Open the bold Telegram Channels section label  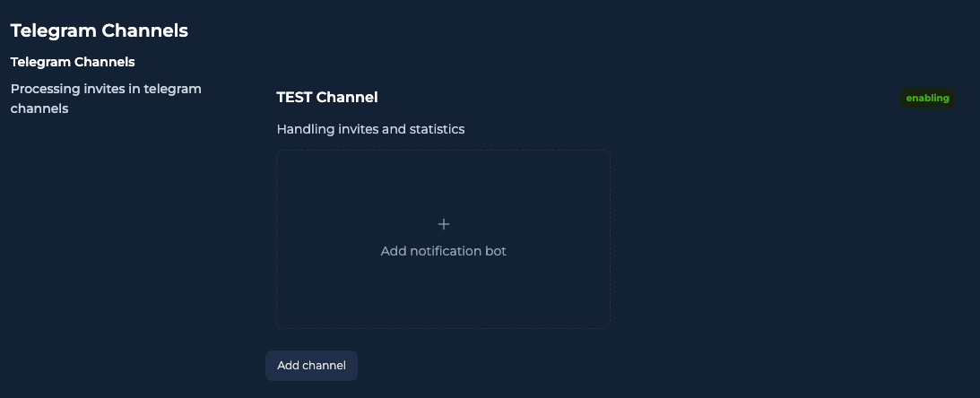[73, 62]
